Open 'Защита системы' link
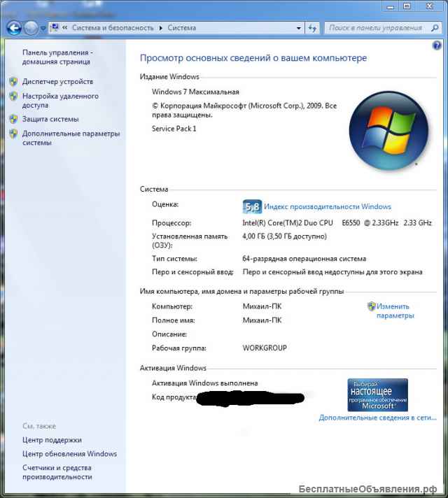The width and height of the screenshot is (448, 498). pyautogui.click(x=50, y=119)
